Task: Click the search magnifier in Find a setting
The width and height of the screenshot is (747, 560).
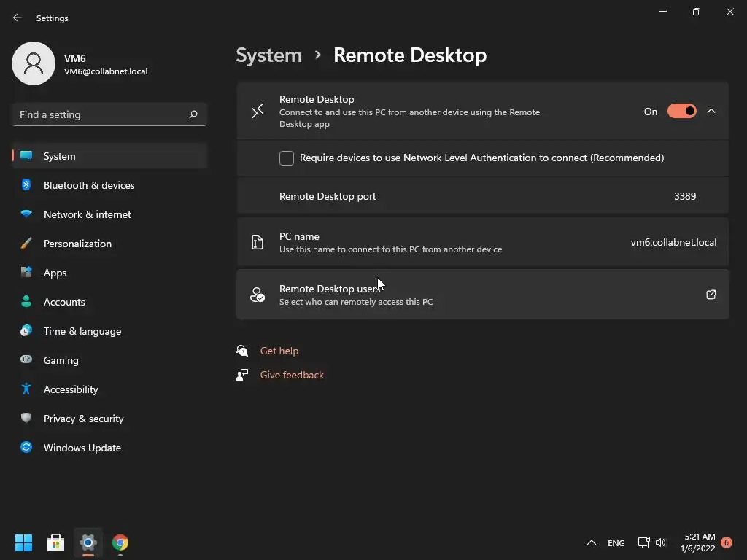Action: [193, 114]
